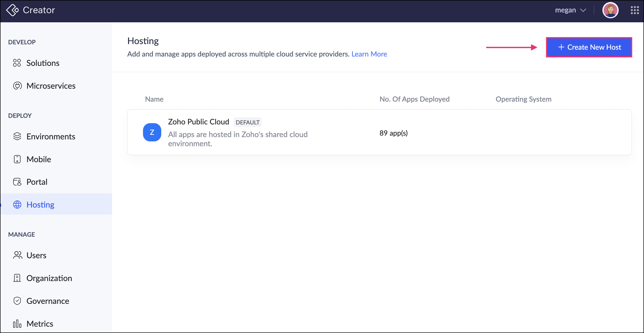This screenshot has width=644, height=333.
Task: Click the Solutions grid icon in sidebar
Action: coord(17,63)
